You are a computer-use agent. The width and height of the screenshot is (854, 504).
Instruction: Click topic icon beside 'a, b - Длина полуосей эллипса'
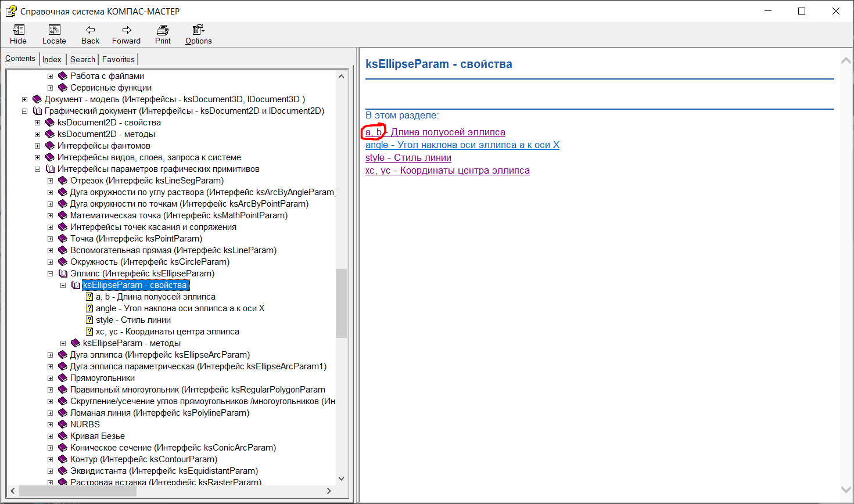coord(89,297)
